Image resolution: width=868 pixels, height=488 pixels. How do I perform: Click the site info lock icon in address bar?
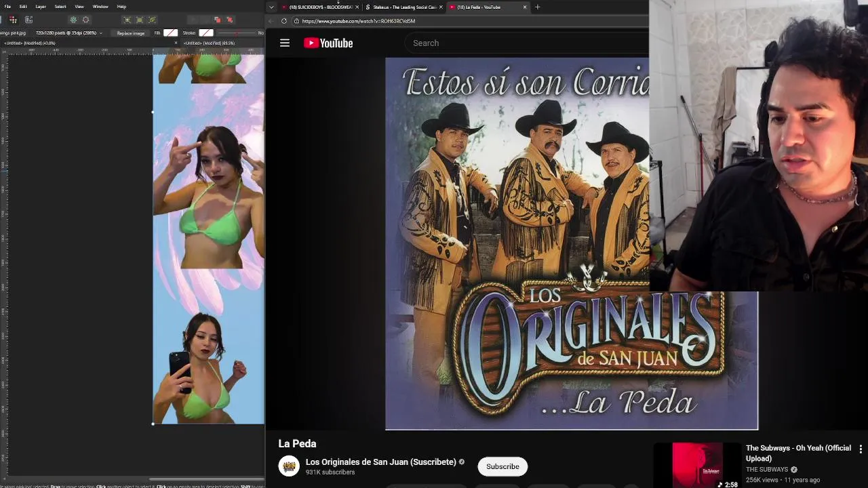(296, 21)
